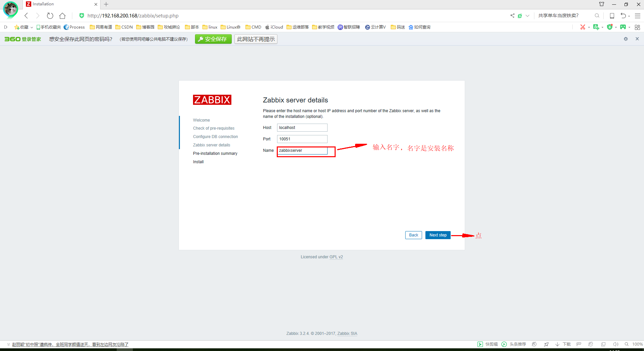The height and width of the screenshot is (351, 644).
Task: Open the green yen shield extension
Action: pos(610,27)
